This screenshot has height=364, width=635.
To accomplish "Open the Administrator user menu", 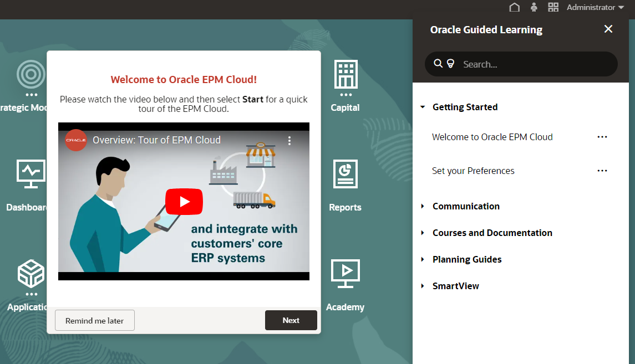I will pyautogui.click(x=595, y=7).
